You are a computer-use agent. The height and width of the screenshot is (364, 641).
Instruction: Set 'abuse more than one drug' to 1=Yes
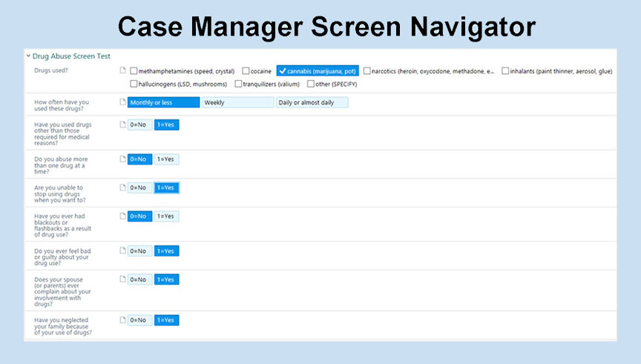(166, 159)
